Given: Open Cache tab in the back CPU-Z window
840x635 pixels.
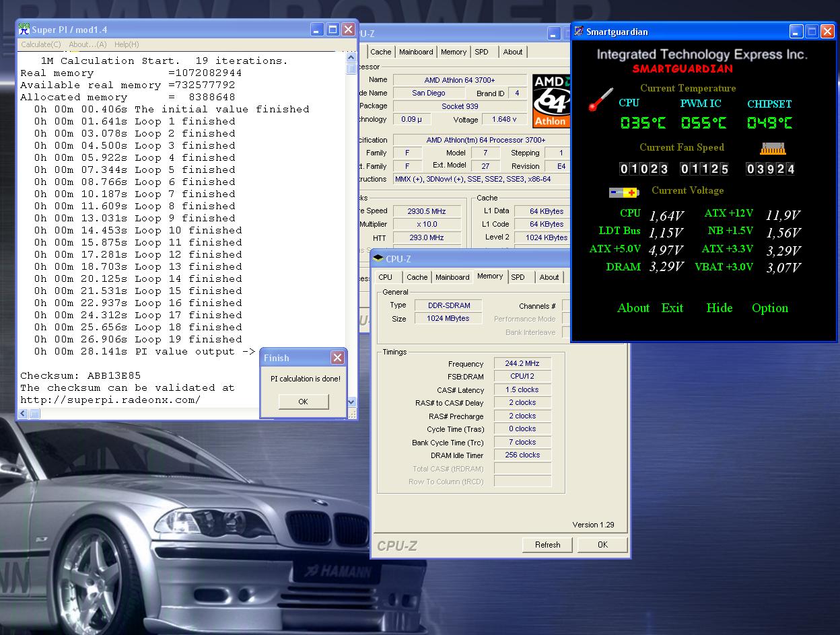Looking at the screenshot, I should coord(380,52).
